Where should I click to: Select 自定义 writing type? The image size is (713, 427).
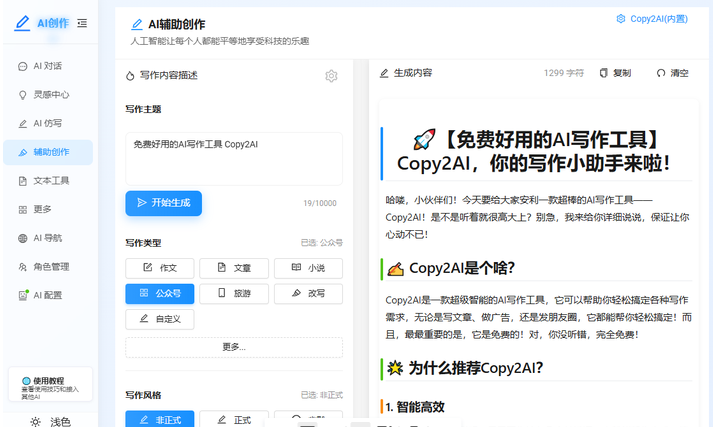160,319
